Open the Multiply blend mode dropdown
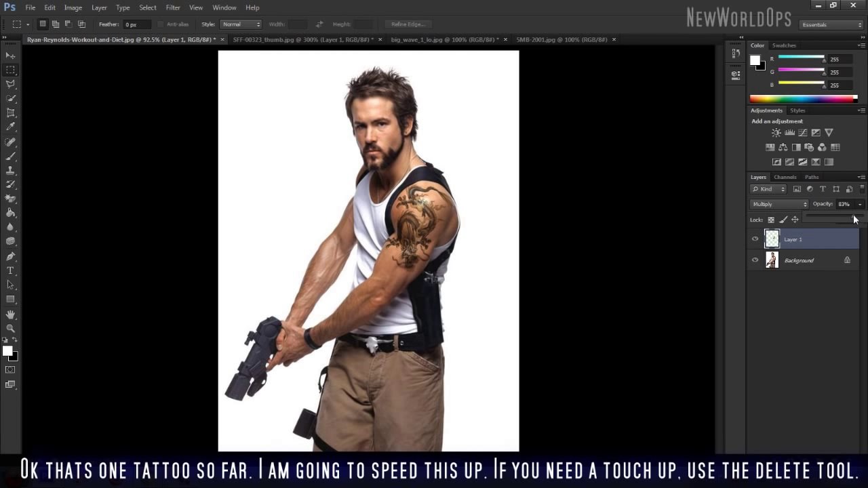This screenshot has height=488, width=868. [780, 204]
